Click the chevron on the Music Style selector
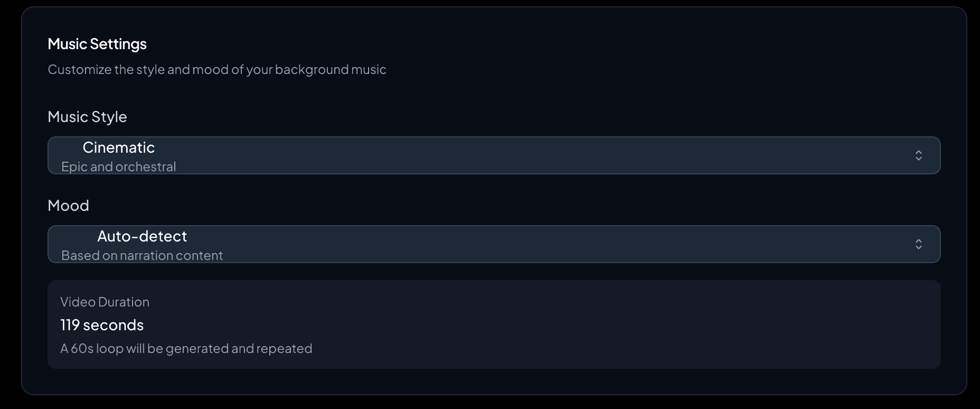Image resolution: width=980 pixels, height=409 pixels. 919,155
